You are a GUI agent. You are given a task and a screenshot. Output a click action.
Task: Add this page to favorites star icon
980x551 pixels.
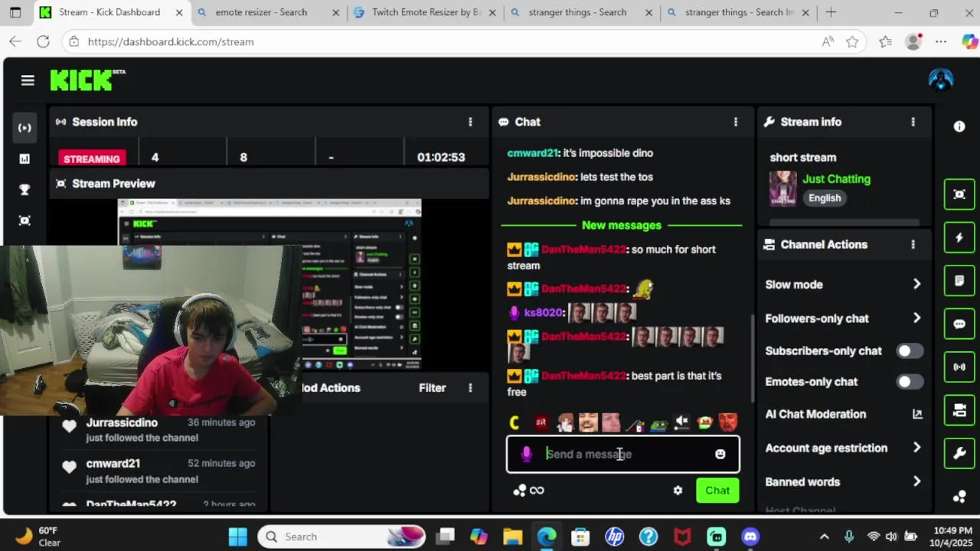pyautogui.click(x=852, y=41)
